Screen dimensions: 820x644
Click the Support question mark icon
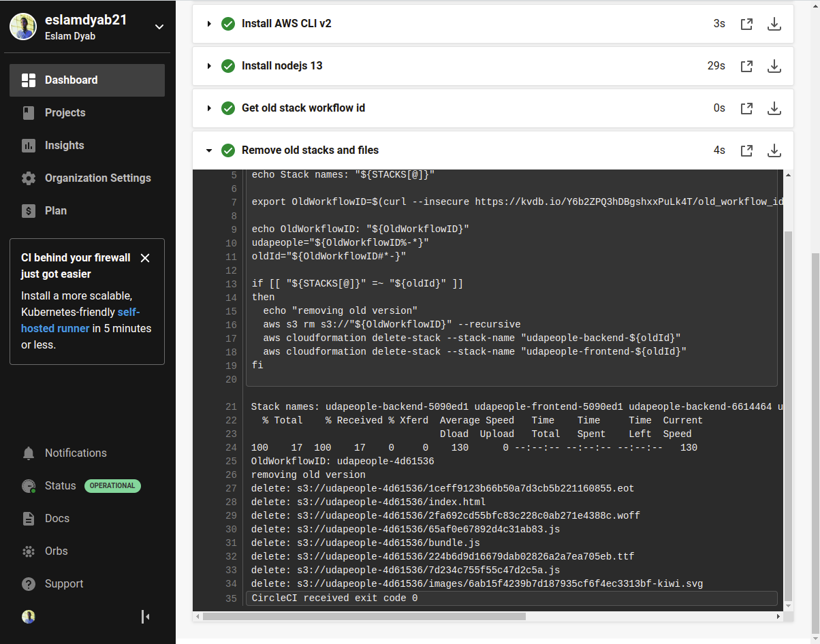29,584
